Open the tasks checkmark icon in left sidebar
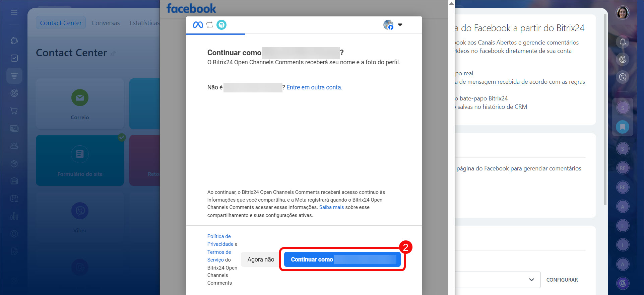The width and height of the screenshot is (644, 295). (x=14, y=58)
